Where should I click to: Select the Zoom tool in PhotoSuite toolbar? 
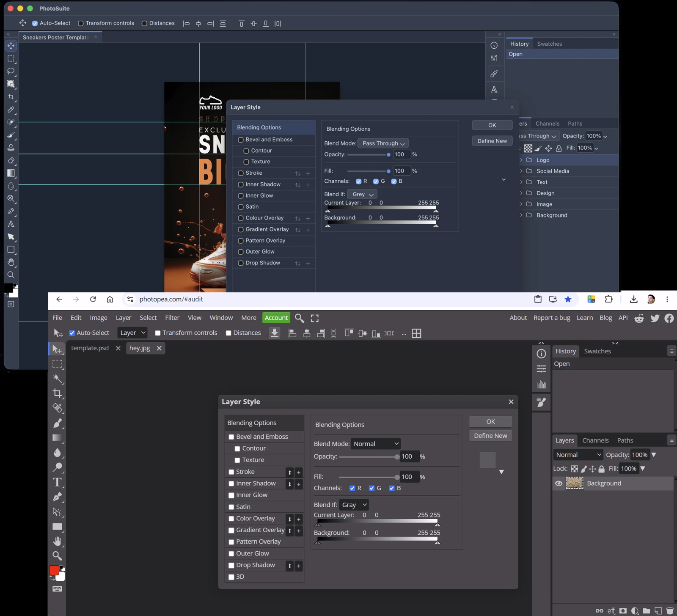click(11, 275)
